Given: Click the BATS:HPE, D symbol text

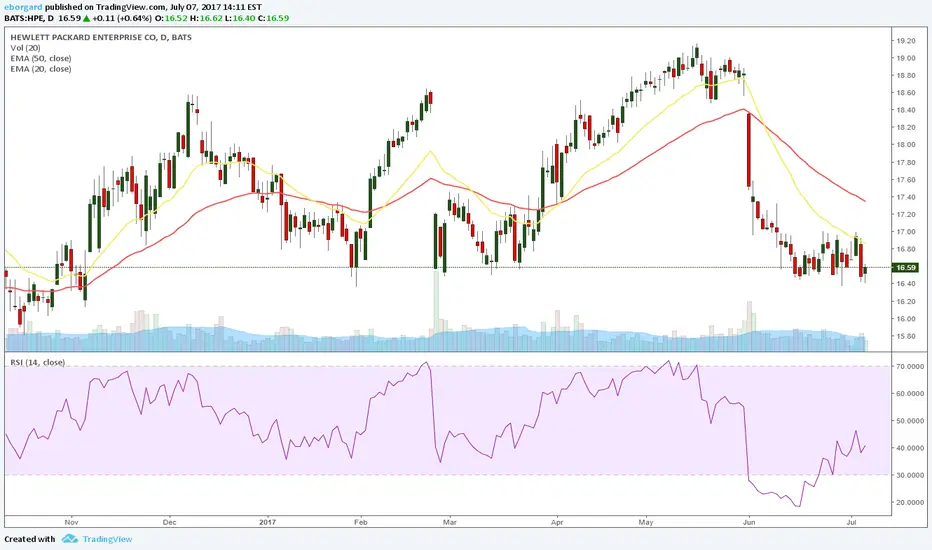Looking at the screenshot, I should click(x=29, y=18).
